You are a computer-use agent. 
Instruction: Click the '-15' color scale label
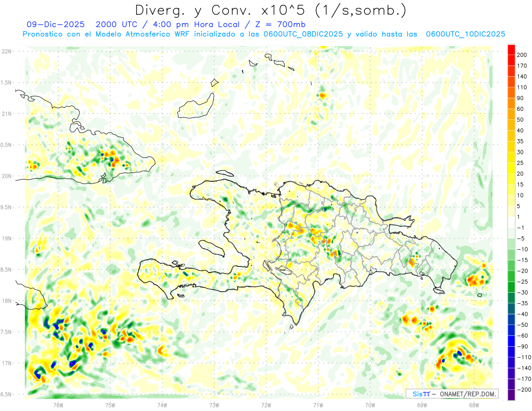(x=522, y=260)
